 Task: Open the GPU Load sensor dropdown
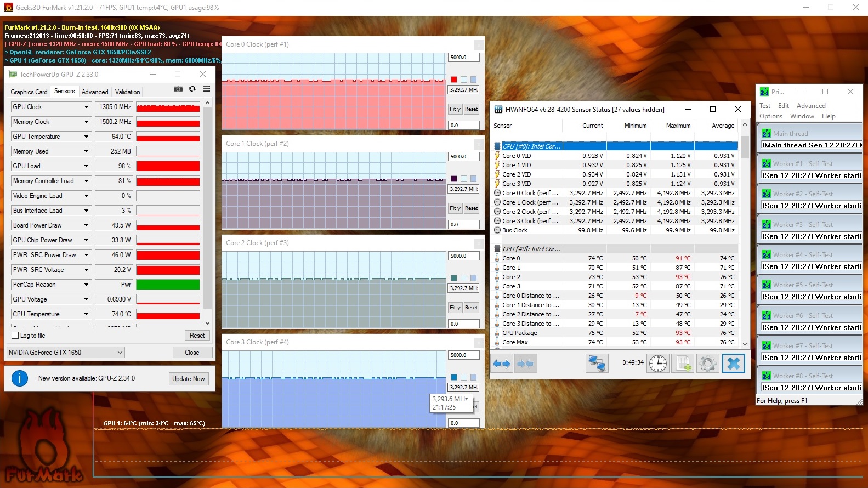pyautogui.click(x=86, y=166)
